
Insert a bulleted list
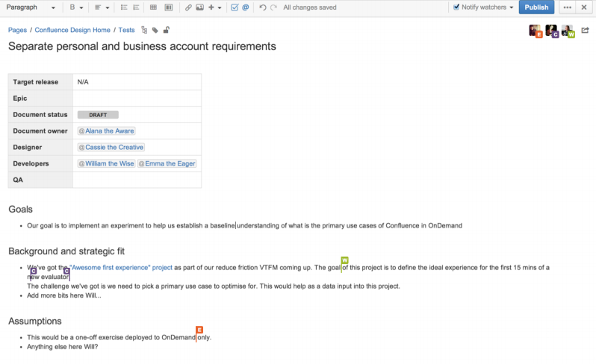[x=123, y=7]
